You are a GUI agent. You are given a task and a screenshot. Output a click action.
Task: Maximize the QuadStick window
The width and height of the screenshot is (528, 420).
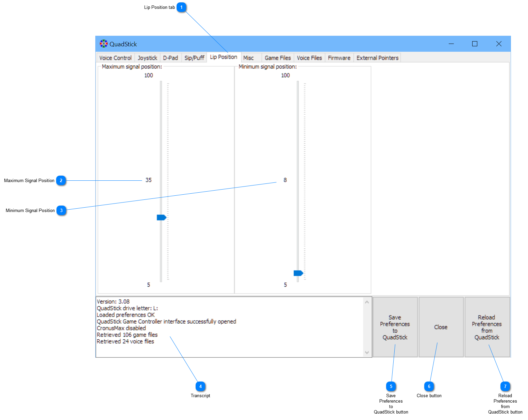click(475, 44)
